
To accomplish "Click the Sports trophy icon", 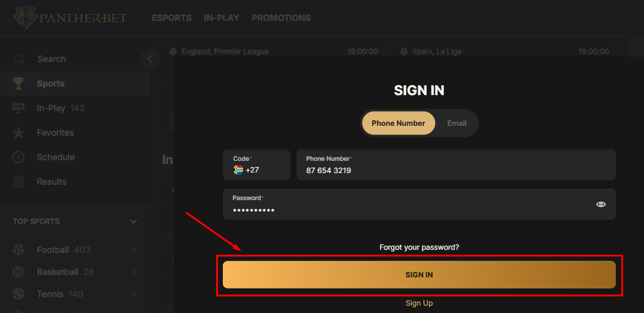I will point(18,83).
